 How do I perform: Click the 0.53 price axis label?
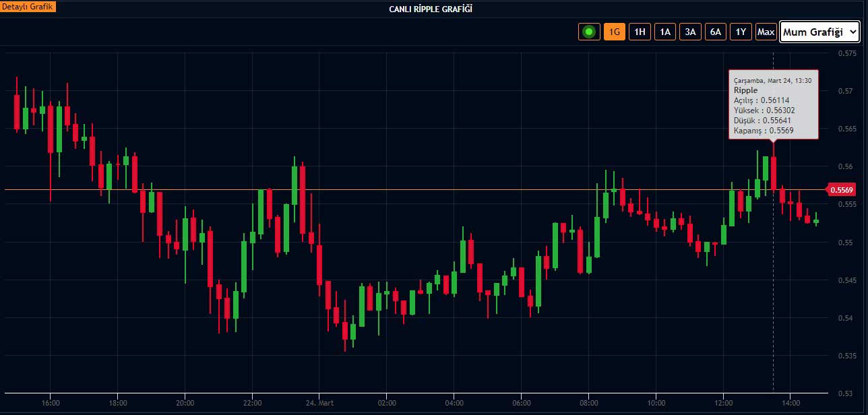[x=844, y=393]
